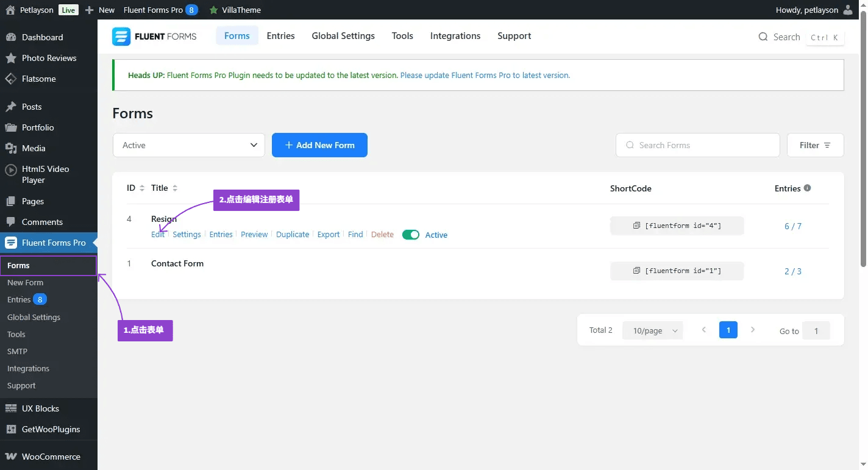This screenshot has width=868, height=470.
Task: Open the Active status dropdown
Action: pos(189,145)
